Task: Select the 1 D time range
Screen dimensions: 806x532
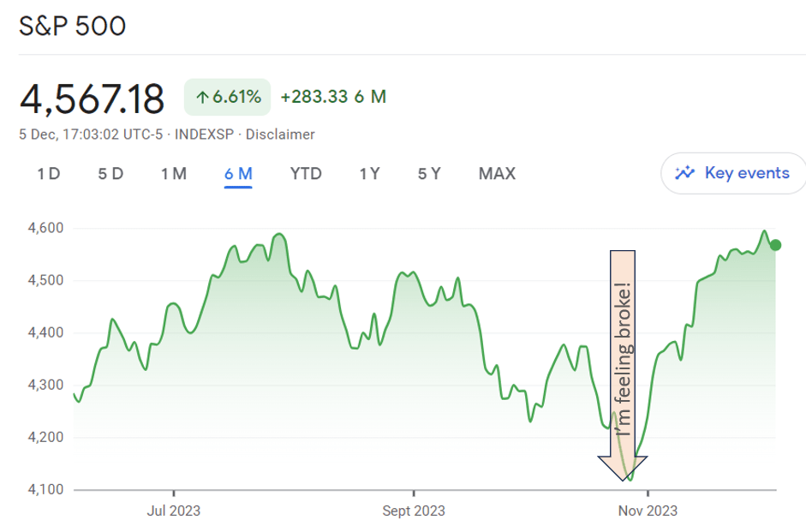Action: tap(49, 174)
